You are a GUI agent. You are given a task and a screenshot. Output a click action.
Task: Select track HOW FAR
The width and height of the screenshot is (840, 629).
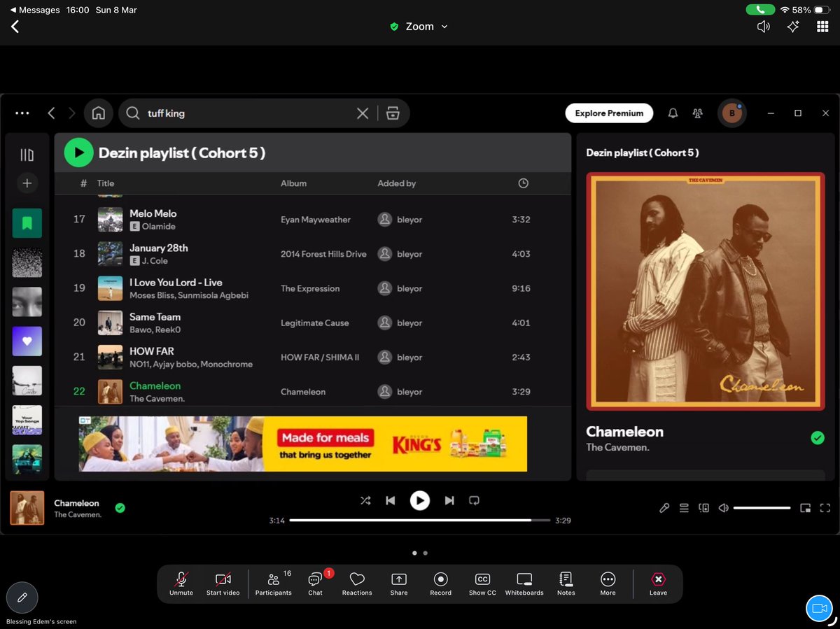point(313,357)
